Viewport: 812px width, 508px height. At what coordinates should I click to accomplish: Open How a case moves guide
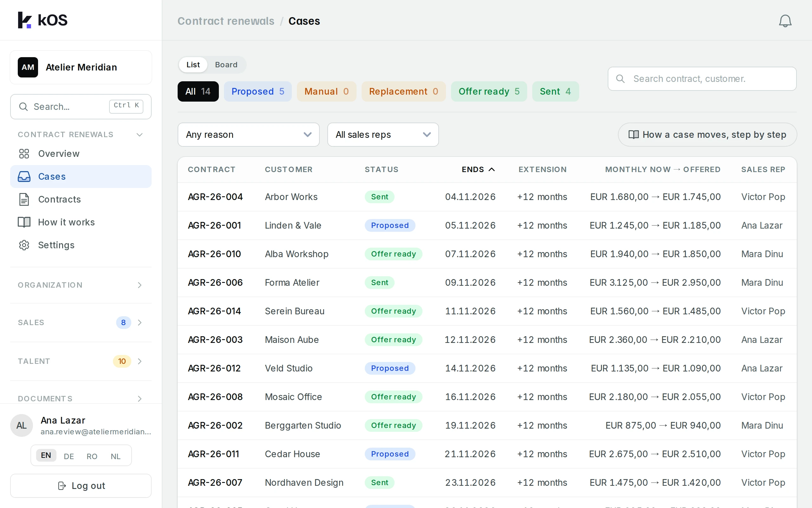click(707, 134)
